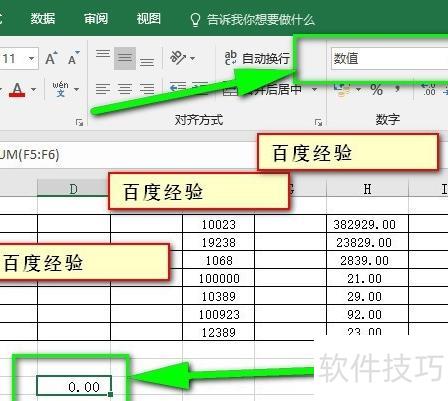Select cell containing 21.00
The image size is (448, 401).
point(367,278)
